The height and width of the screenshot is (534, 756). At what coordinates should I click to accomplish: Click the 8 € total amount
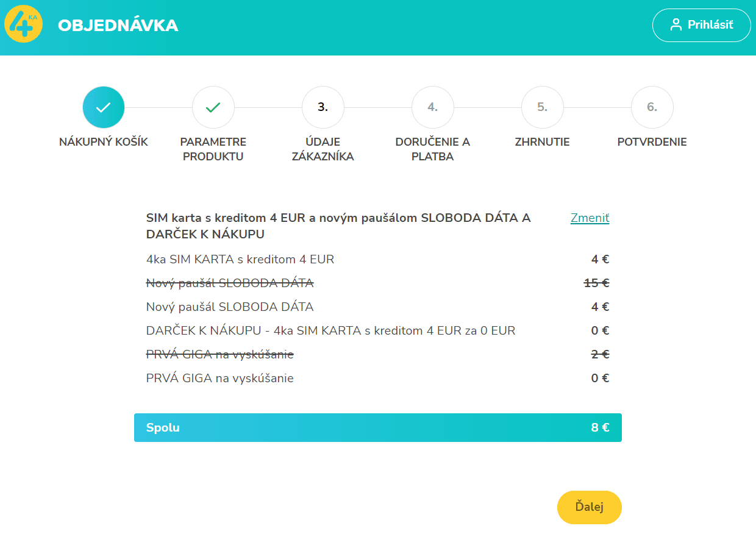click(x=601, y=427)
